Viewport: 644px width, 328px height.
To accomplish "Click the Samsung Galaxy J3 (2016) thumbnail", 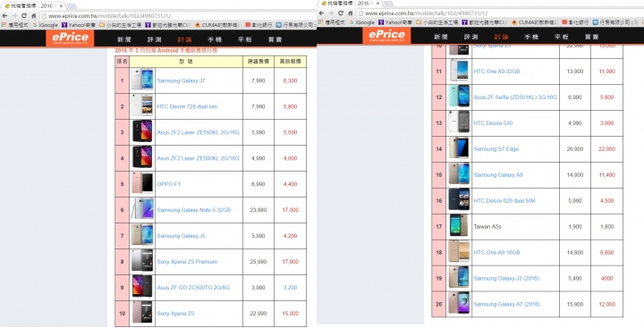I will point(459,278).
